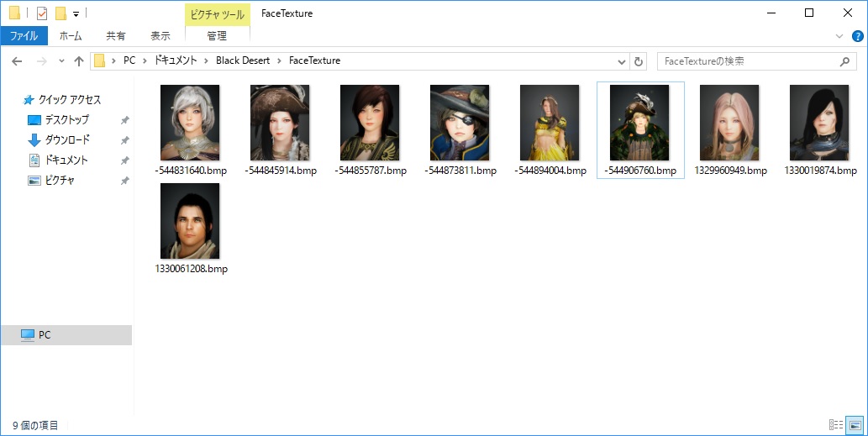Select thumbnail of -544873811.bmp

[460, 123]
